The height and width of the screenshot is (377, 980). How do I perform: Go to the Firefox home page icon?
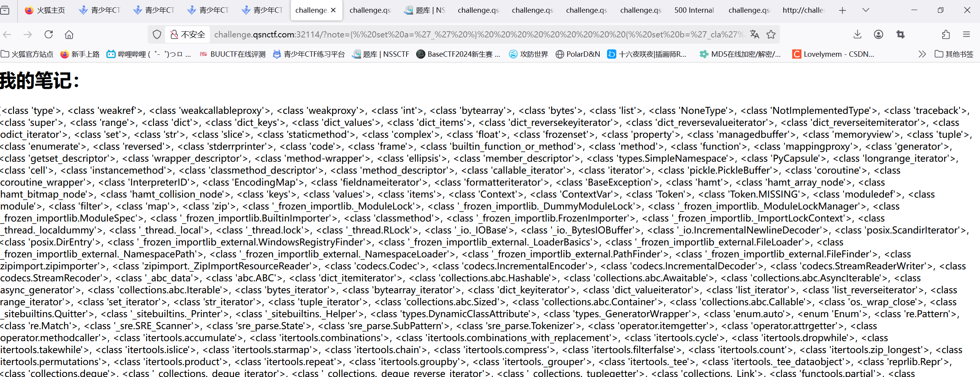coord(69,35)
